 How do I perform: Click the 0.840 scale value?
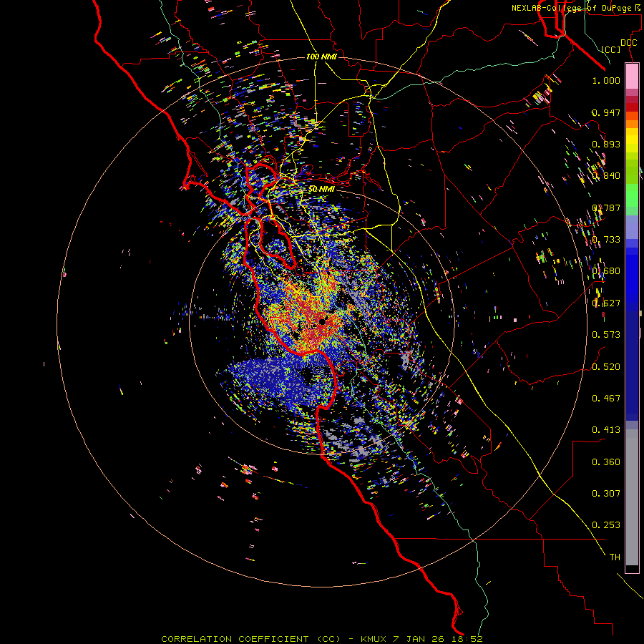606,176
